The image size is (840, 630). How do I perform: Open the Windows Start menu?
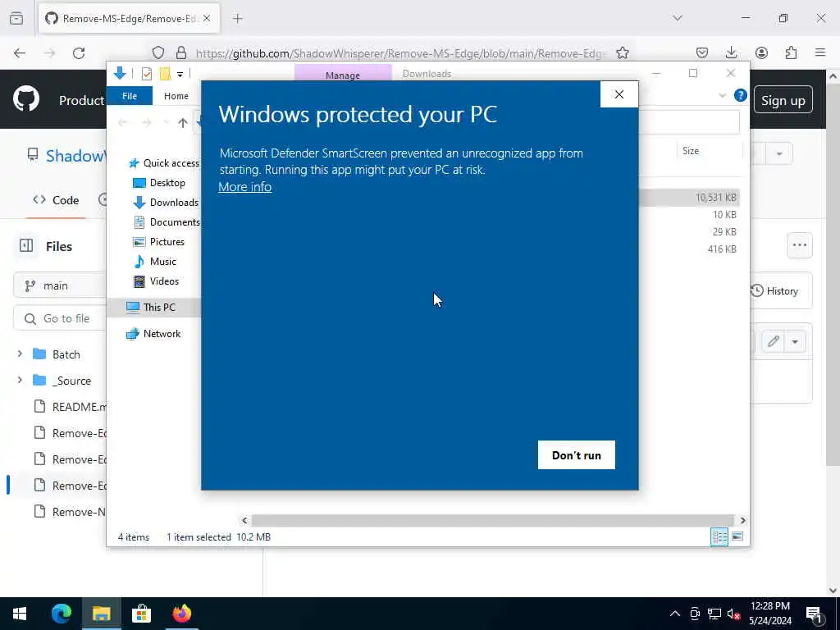[20, 614]
